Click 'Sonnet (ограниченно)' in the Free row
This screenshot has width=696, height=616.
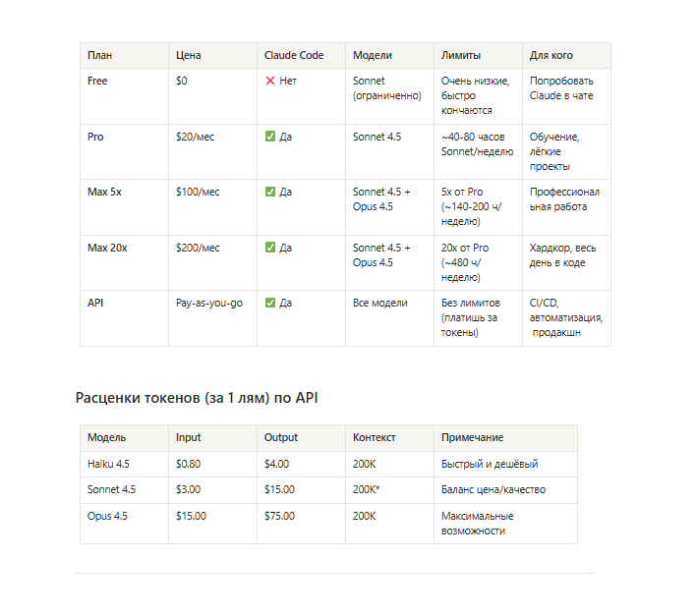387,88
